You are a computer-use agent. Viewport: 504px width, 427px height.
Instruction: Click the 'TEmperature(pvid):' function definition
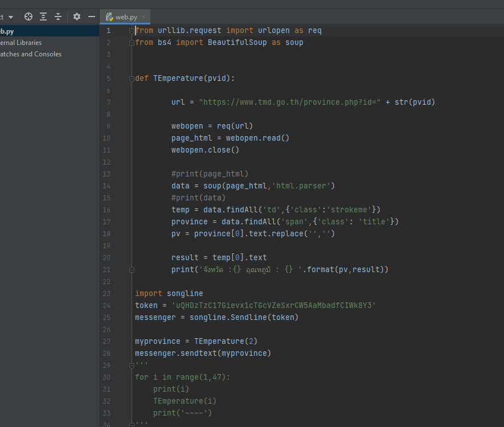(x=194, y=79)
